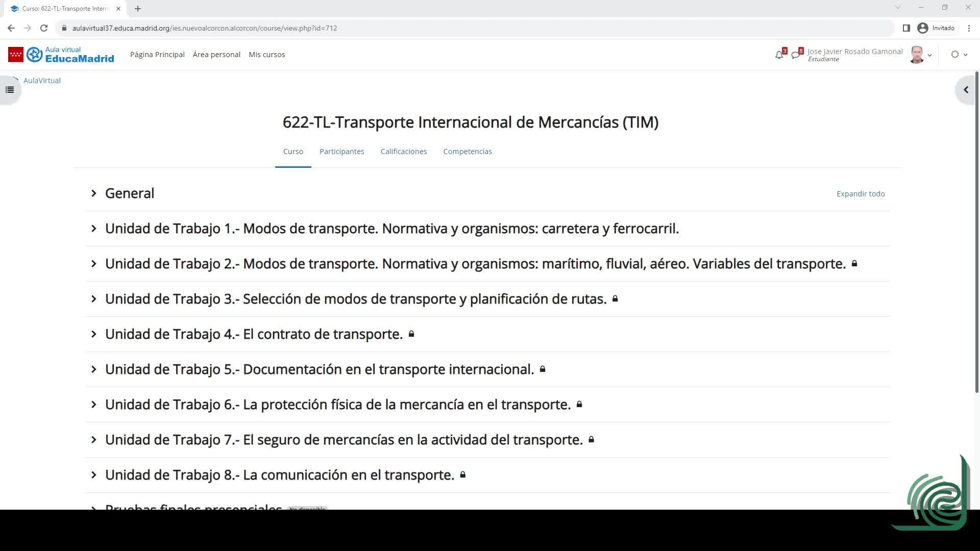This screenshot has height=551, width=980.
Task: Expand Unidad de Trabajo 4 chevron
Action: (x=94, y=334)
